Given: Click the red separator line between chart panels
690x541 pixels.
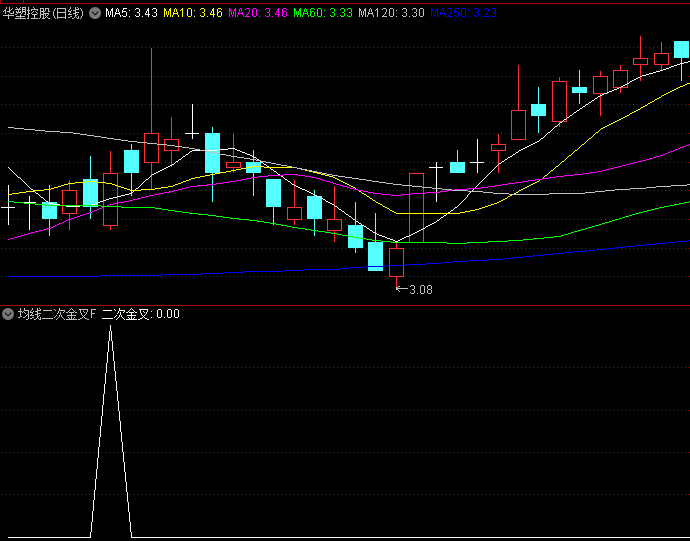Looking at the screenshot, I should 345,304.
